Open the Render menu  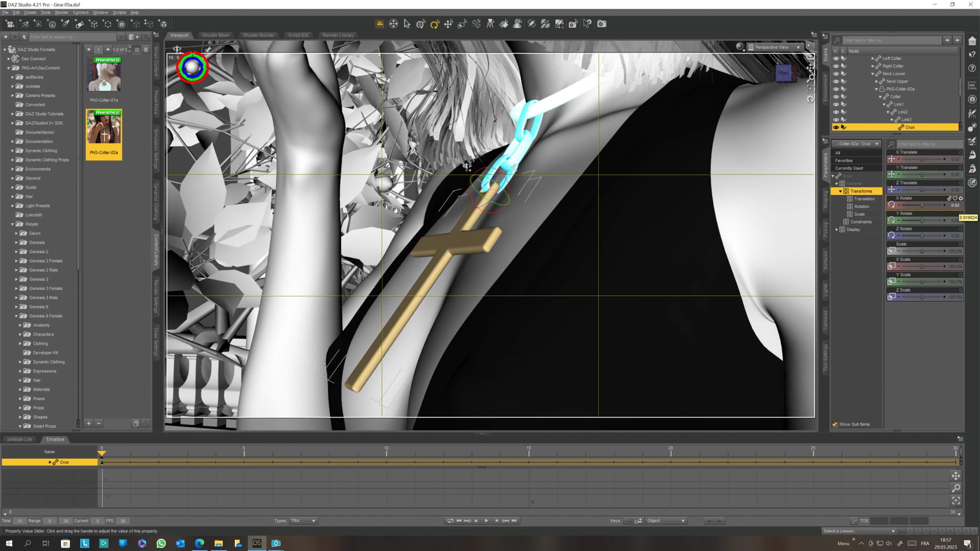(61, 13)
